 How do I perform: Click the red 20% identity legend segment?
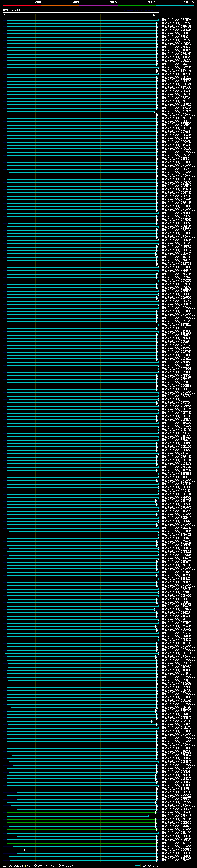pyautogui.click(x=22, y=6)
